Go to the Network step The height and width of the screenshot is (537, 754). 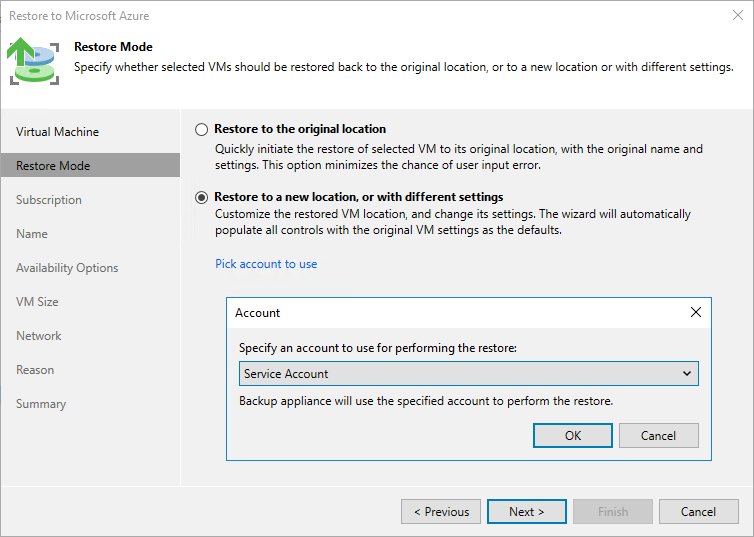point(39,336)
